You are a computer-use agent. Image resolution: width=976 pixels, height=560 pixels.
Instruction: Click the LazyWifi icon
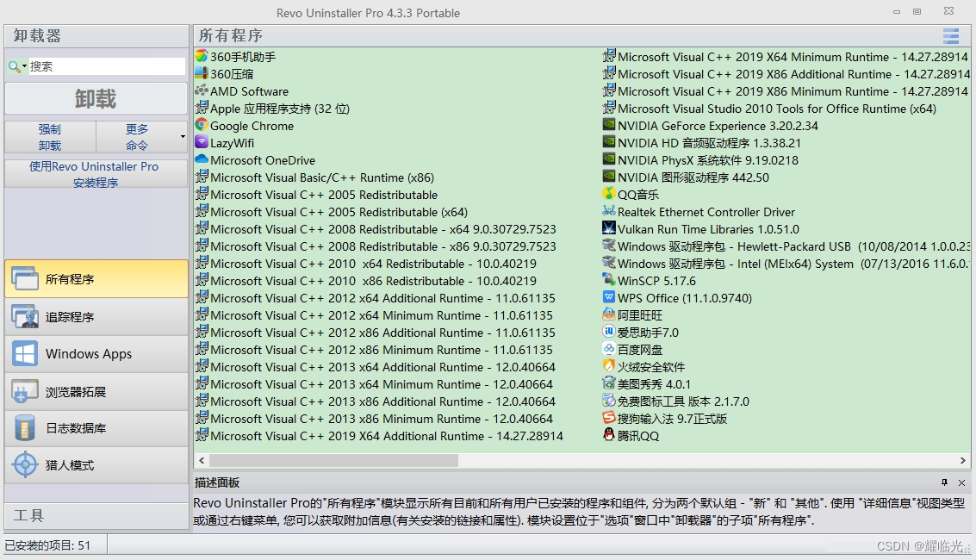[201, 142]
